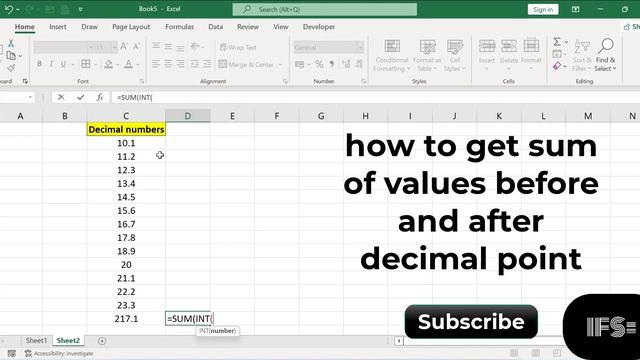Switch to Page Layout tab

pos(131,27)
